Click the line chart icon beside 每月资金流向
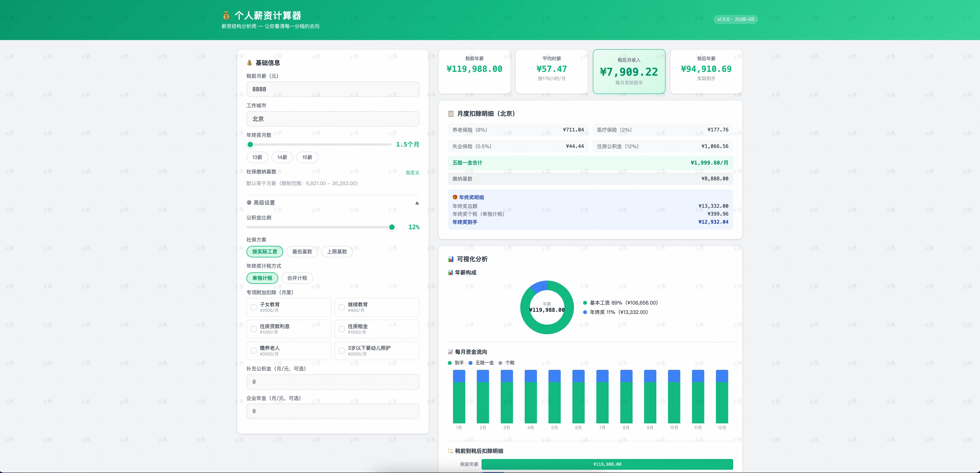Viewport: 980px width, 473px height. click(451, 352)
